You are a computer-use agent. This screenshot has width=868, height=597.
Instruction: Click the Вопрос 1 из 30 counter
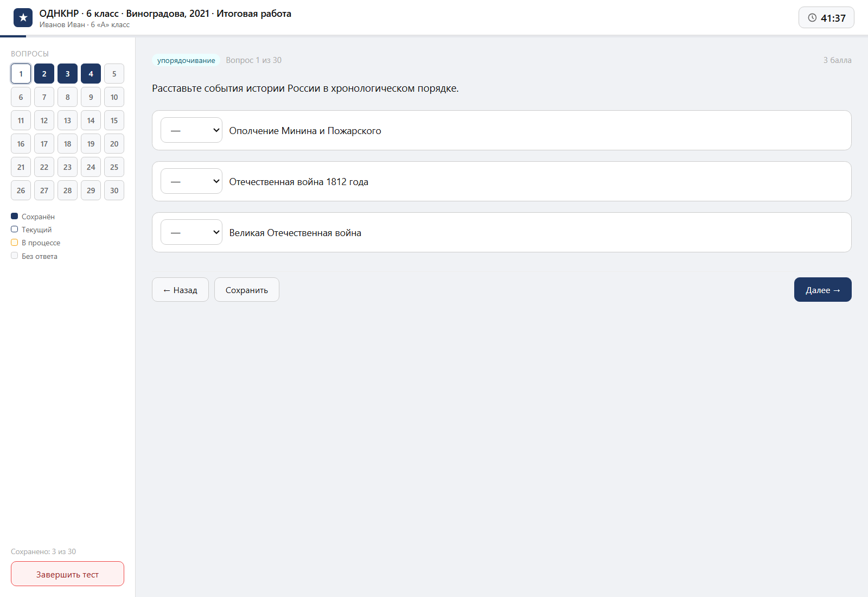pyautogui.click(x=254, y=60)
